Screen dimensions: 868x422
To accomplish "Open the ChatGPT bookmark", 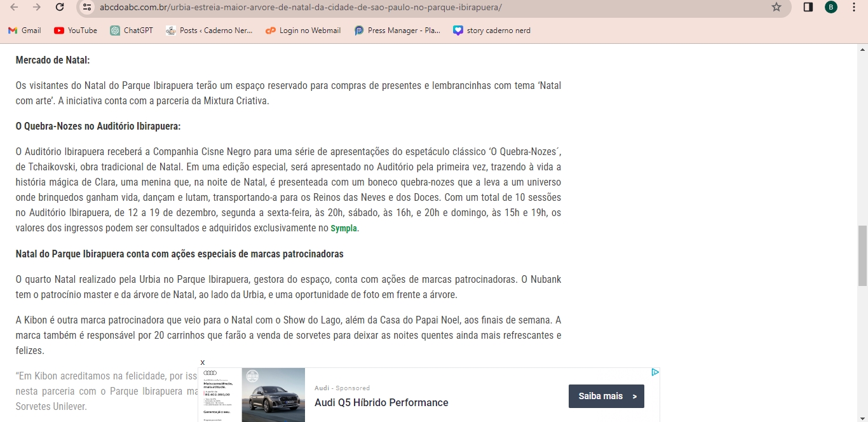I will pyautogui.click(x=132, y=31).
